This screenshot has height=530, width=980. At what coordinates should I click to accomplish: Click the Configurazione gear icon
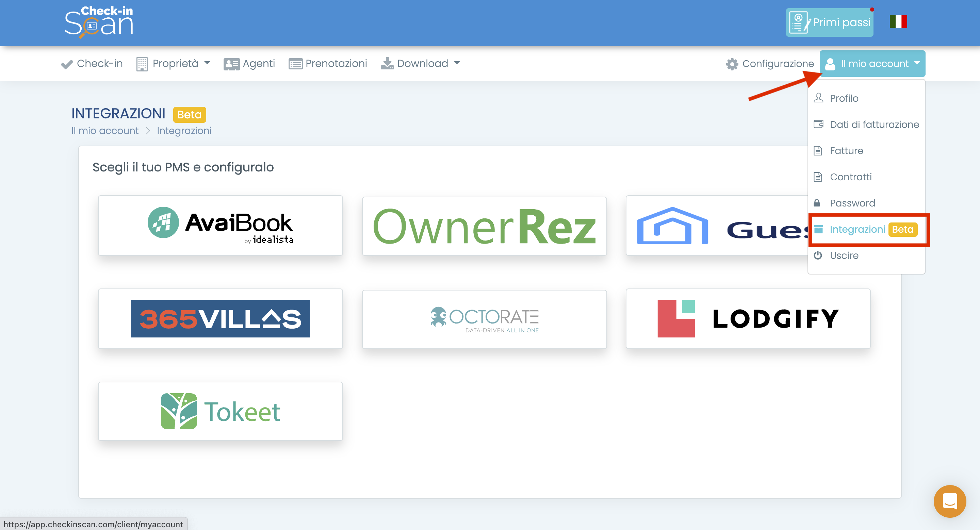tap(732, 64)
